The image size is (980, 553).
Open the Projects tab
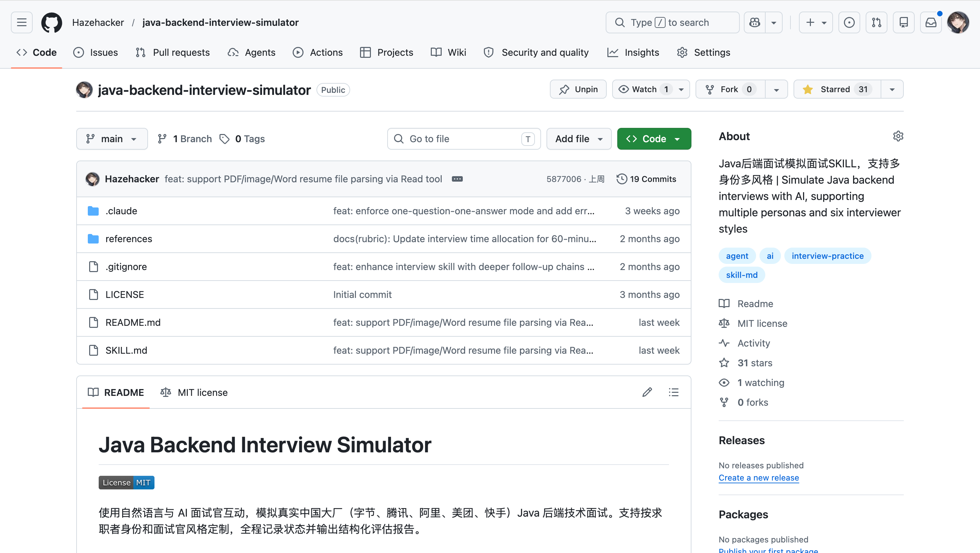[x=387, y=52]
